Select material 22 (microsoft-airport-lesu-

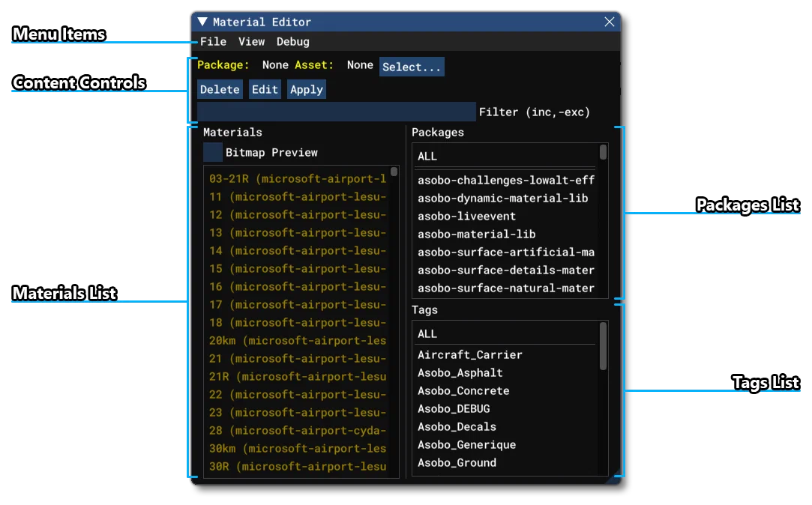tap(298, 395)
